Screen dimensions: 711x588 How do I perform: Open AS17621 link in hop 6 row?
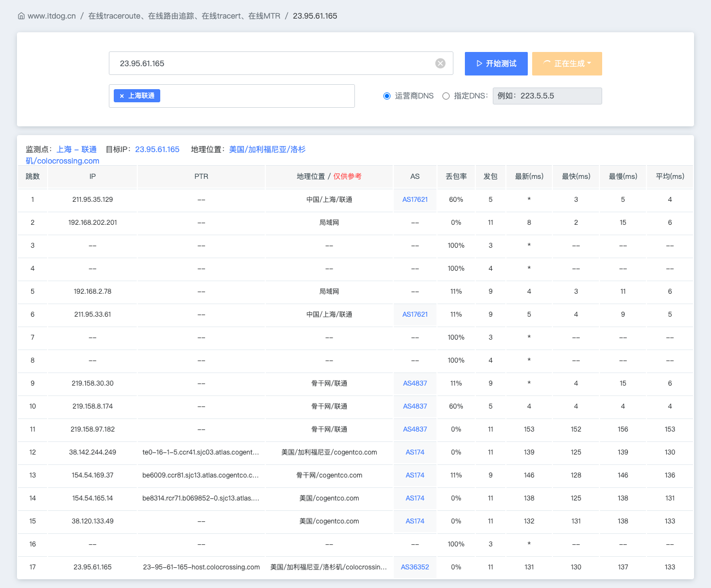tap(415, 315)
